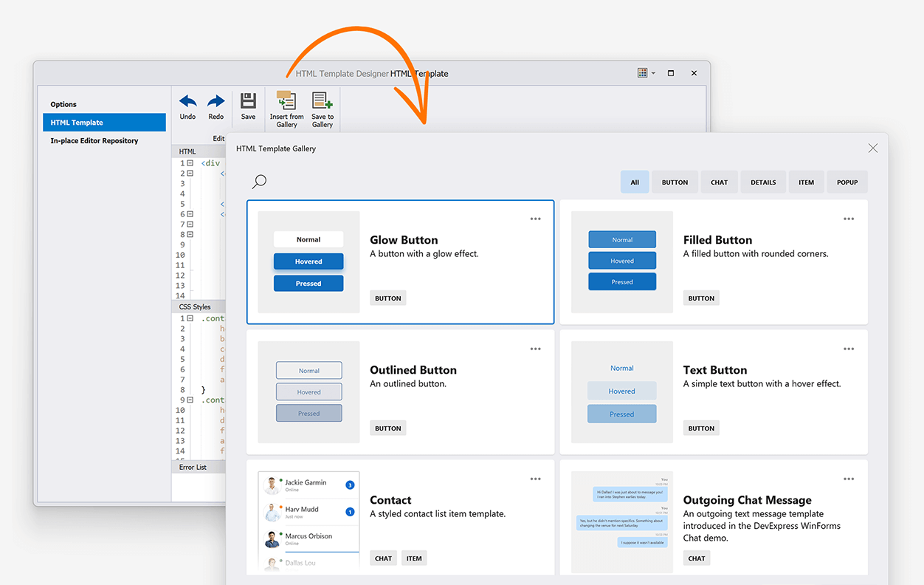Close the HTML Template Gallery dialog
The height and width of the screenshot is (585, 924).
point(873,148)
